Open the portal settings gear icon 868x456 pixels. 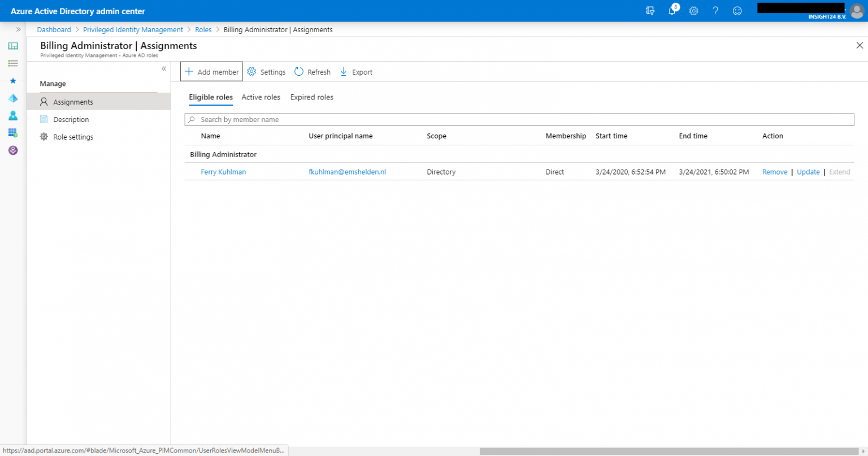[693, 11]
